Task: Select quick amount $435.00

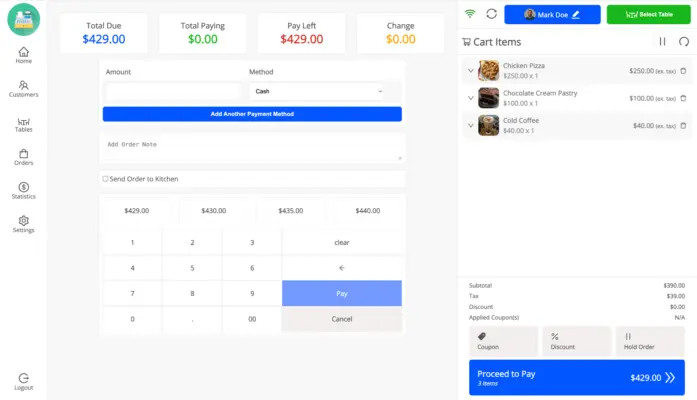Action: 291,211
